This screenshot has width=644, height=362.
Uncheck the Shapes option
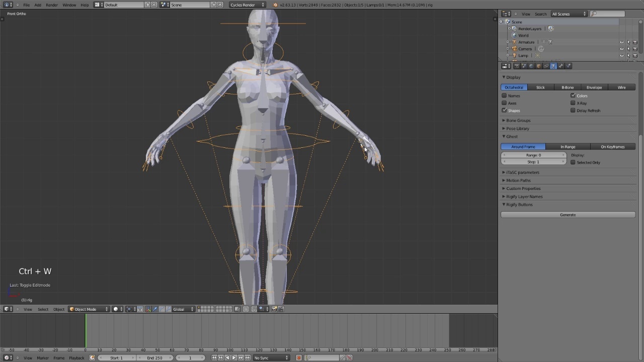click(x=504, y=110)
